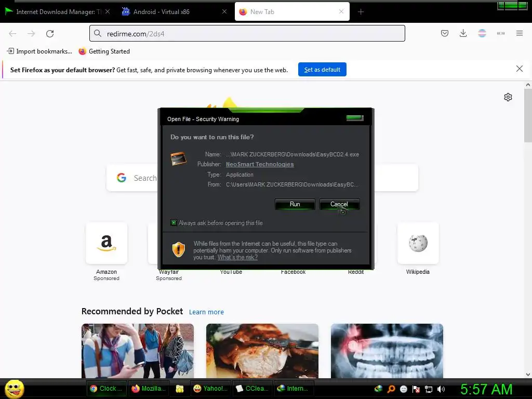Viewport: 532px width, 399px height.
Task: Switch to the Internet Download Manager taskbar item
Action: [294, 389]
